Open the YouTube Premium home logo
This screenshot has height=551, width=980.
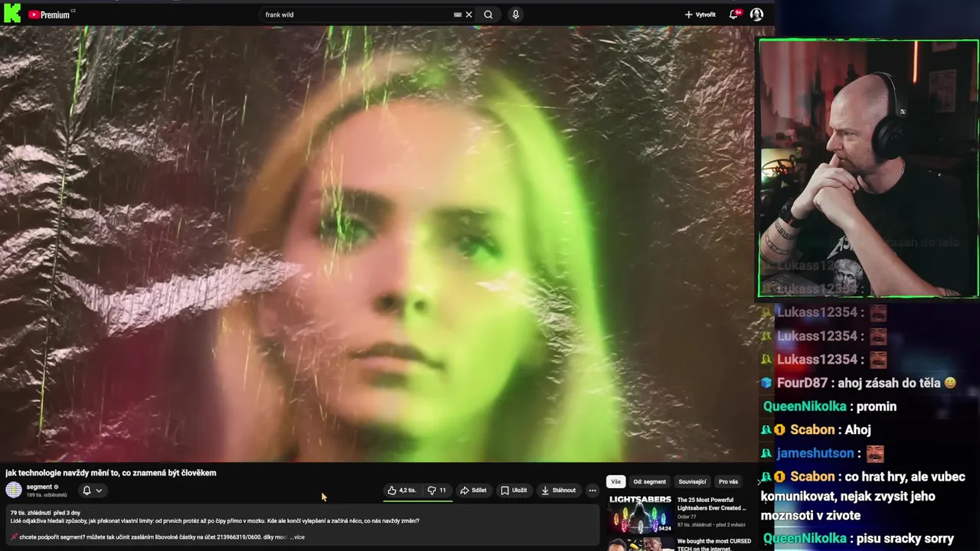pos(50,15)
